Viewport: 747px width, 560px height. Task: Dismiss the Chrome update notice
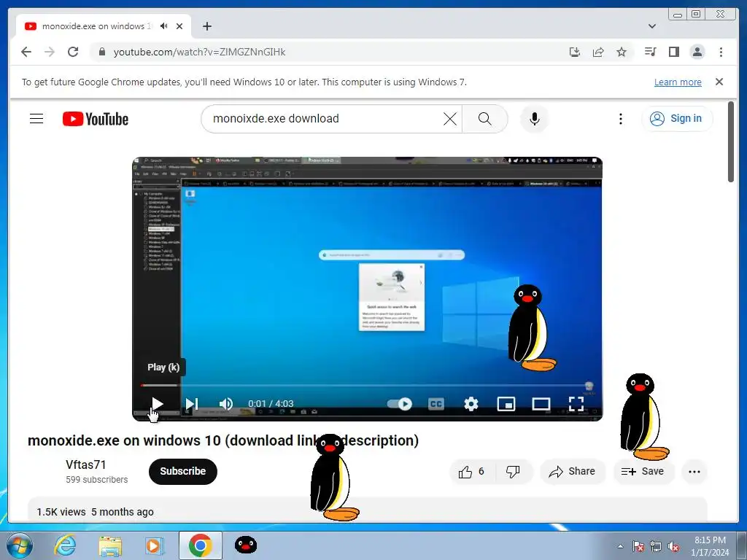pyautogui.click(x=719, y=82)
